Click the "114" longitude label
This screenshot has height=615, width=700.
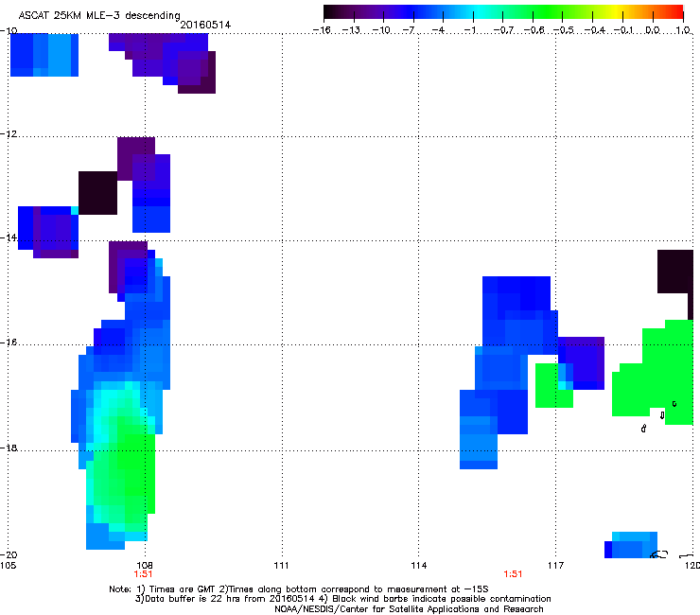click(418, 566)
